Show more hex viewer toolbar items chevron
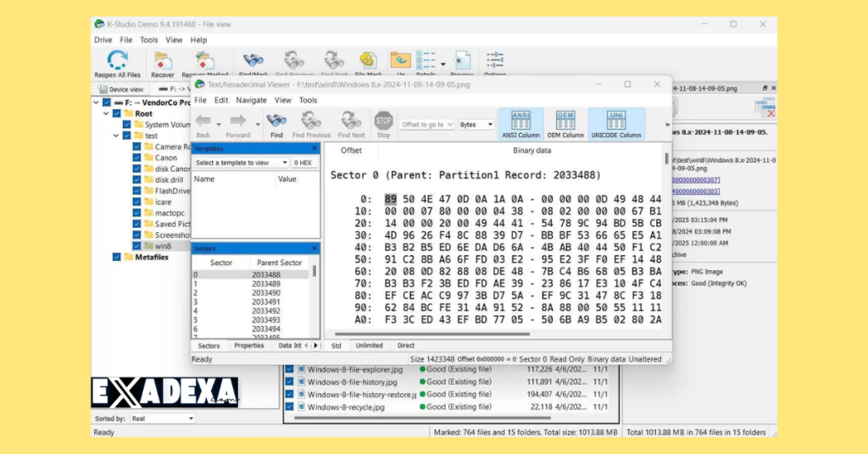 pyautogui.click(x=667, y=125)
